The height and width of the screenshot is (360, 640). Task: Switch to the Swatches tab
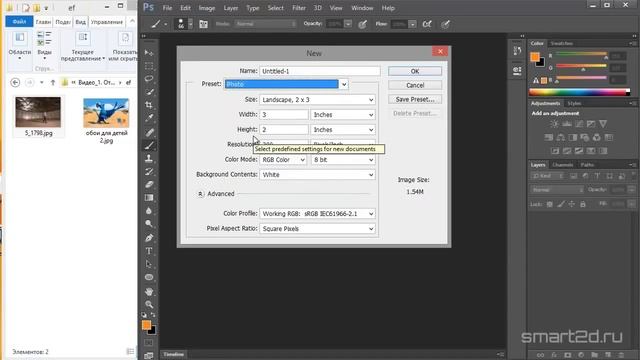562,43
